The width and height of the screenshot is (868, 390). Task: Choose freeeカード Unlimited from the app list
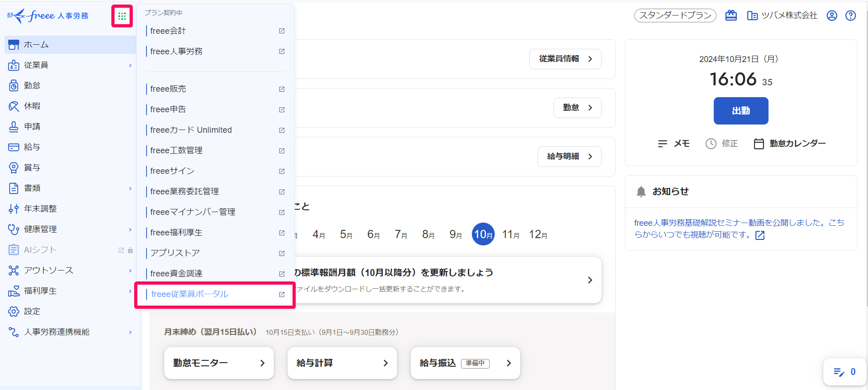pyautogui.click(x=215, y=130)
